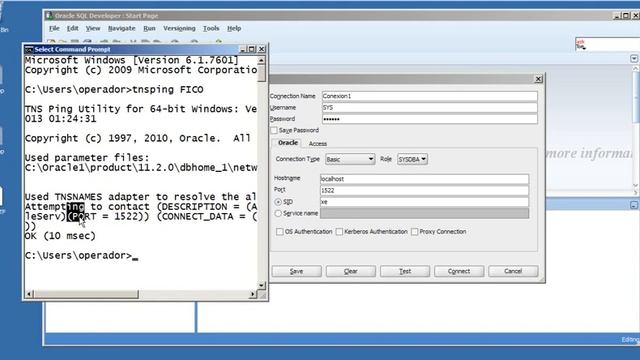Enable OS Authentication checkbox
This screenshot has height=360, width=640.
tap(280, 231)
